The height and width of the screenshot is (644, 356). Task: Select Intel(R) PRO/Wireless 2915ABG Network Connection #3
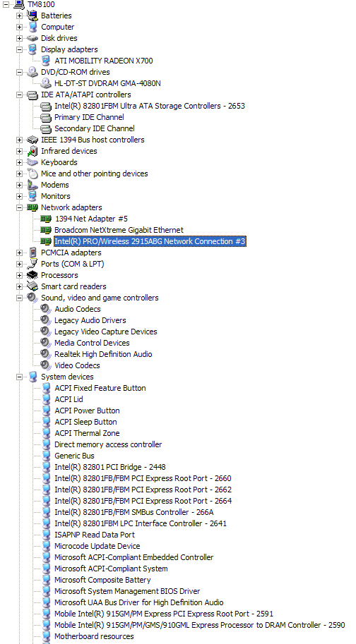tap(150, 241)
